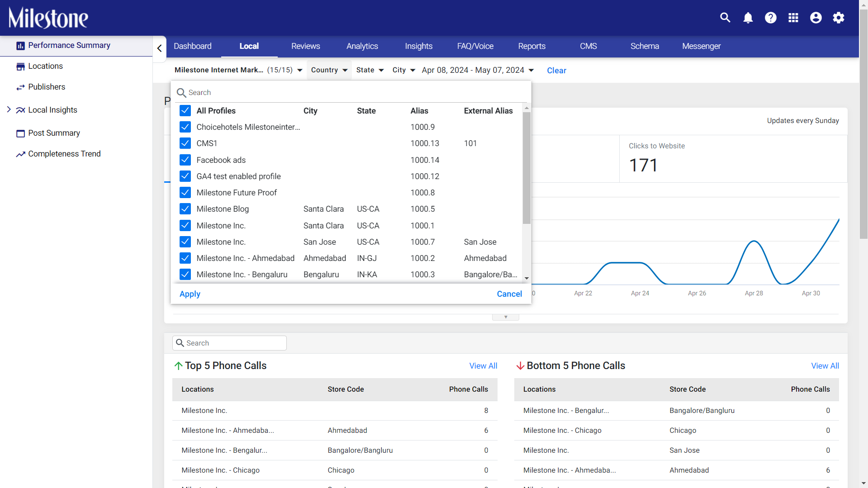Open the help question mark icon
868x488 pixels.
pos(770,18)
